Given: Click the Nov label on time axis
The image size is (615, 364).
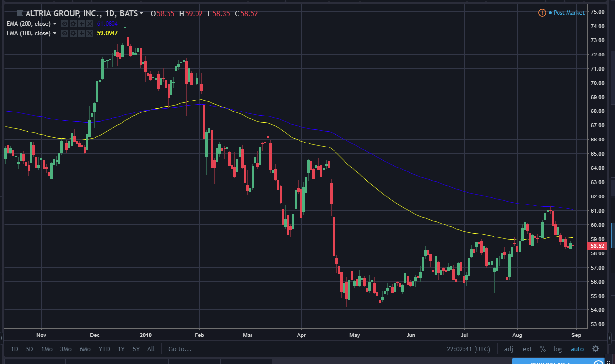Looking at the screenshot, I should 41,335.
